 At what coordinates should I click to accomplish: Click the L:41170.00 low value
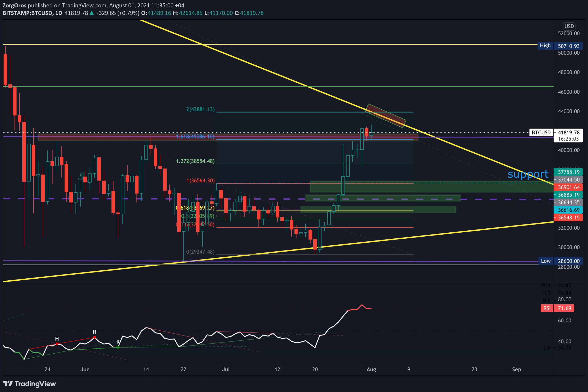tap(218, 13)
